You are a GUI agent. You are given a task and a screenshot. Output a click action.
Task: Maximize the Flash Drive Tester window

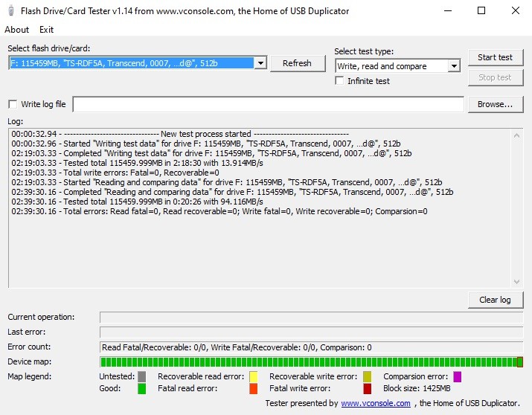tap(481, 11)
